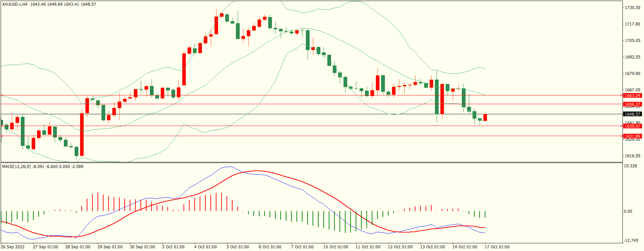Click the 1667.05 price axis label

[632, 90]
